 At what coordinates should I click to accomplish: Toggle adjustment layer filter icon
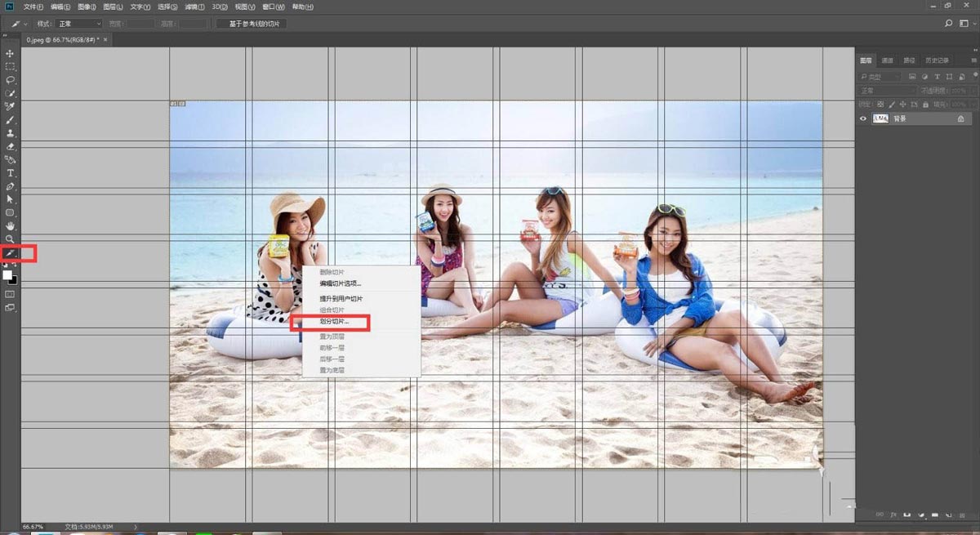coord(924,77)
